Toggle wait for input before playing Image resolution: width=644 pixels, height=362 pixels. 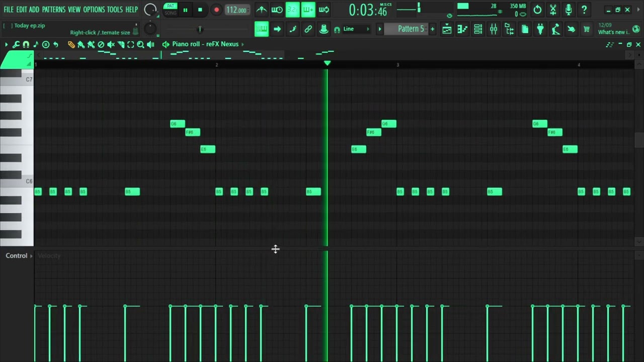click(x=277, y=10)
